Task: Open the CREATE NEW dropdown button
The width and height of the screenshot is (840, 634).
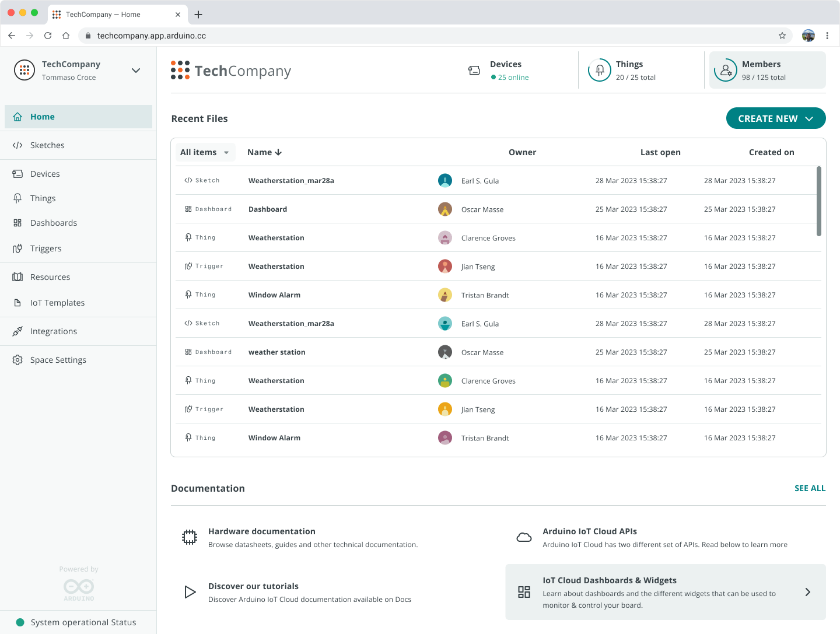Action: tap(775, 118)
